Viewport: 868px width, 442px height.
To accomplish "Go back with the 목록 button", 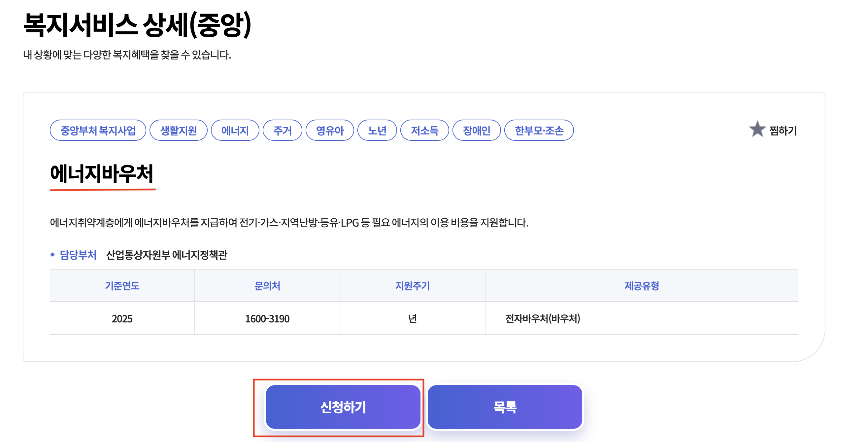I will tap(505, 407).
